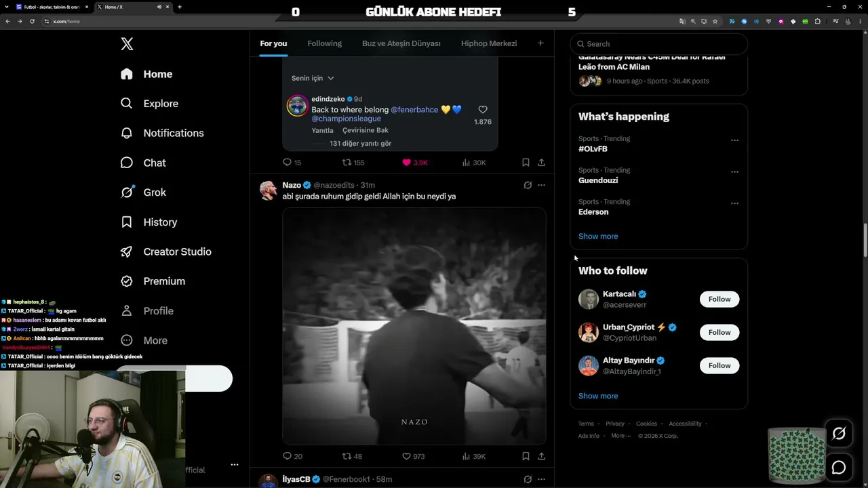Go to Home in the X sidebar

coord(146,74)
